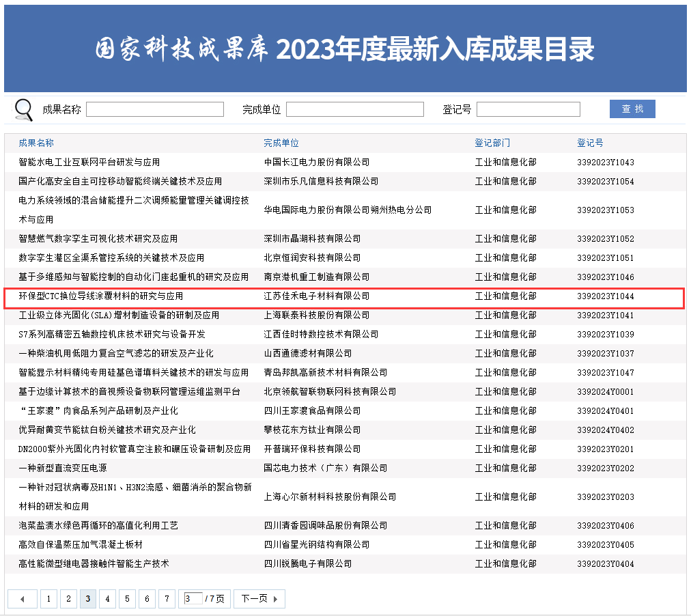Go to page 1

(x=49, y=599)
